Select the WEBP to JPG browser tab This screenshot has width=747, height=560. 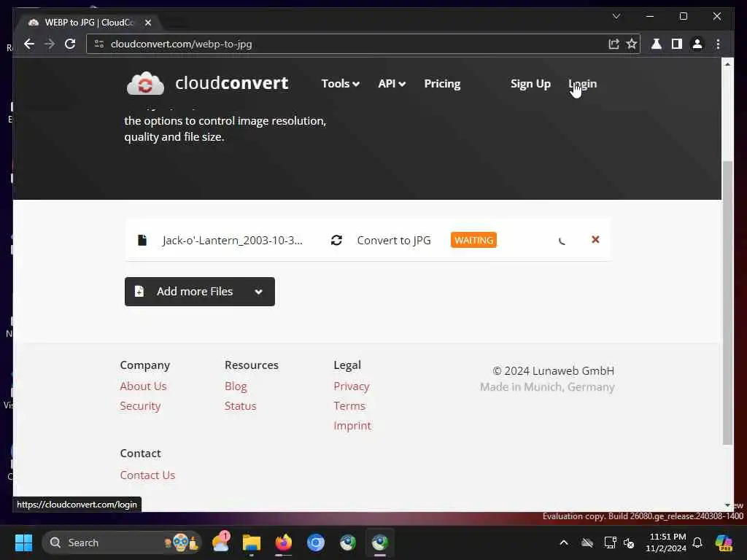coord(88,23)
